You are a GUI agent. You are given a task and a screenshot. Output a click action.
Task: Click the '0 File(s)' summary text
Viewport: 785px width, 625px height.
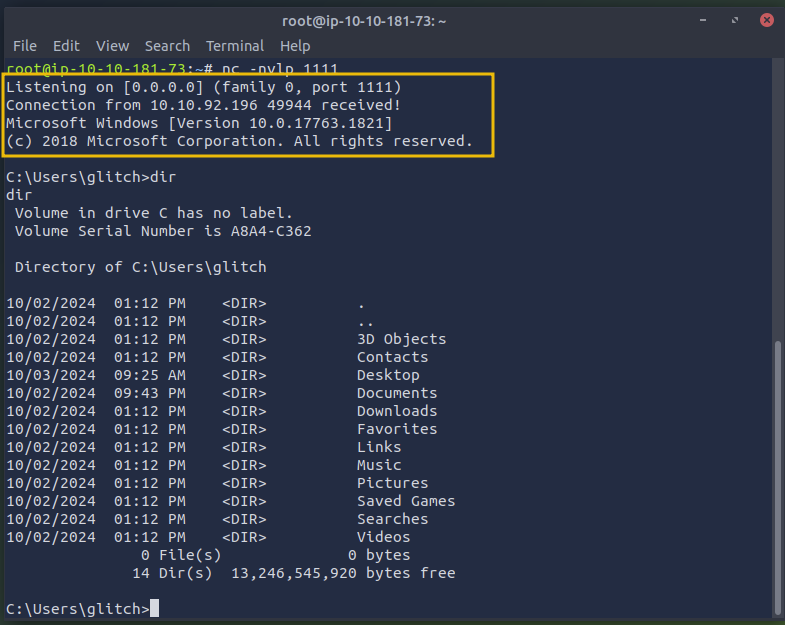pyautogui.click(x=181, y=556)
